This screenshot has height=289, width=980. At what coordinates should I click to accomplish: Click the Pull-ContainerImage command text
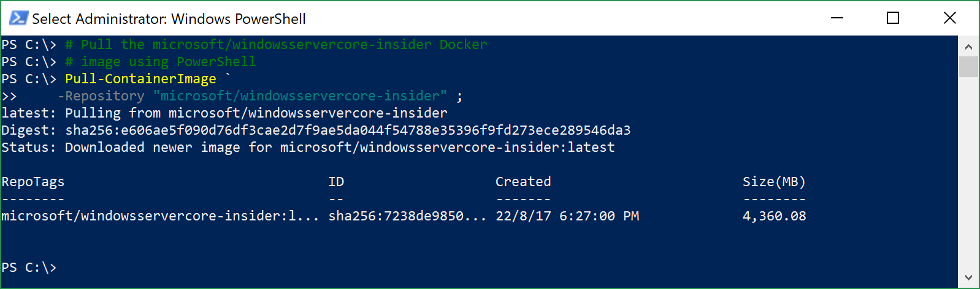tap(140, 79)
